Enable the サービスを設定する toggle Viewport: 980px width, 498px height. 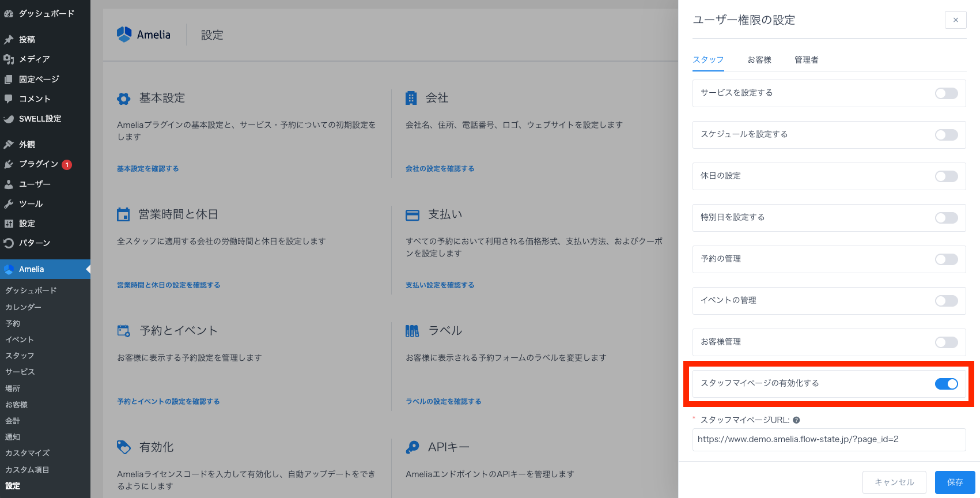pos(946,93)
